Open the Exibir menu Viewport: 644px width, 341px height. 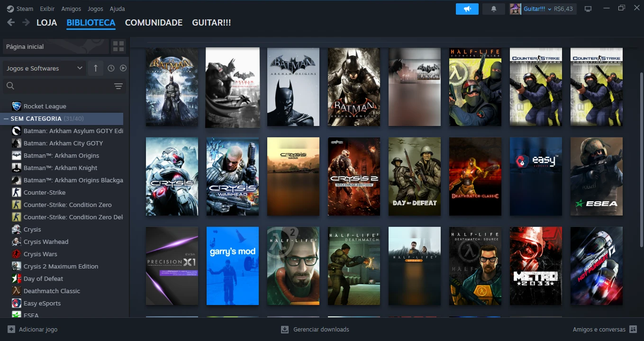pos(47,9)
